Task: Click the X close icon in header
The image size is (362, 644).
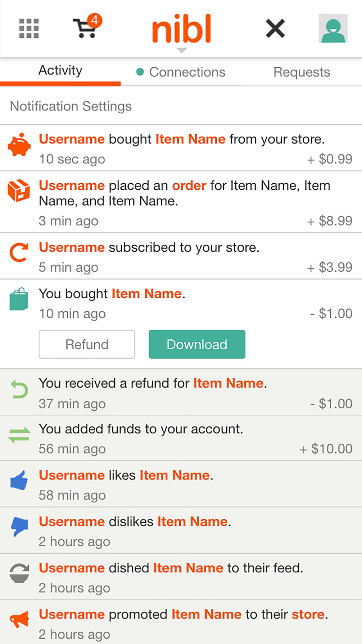Action: tap(275, 28)
